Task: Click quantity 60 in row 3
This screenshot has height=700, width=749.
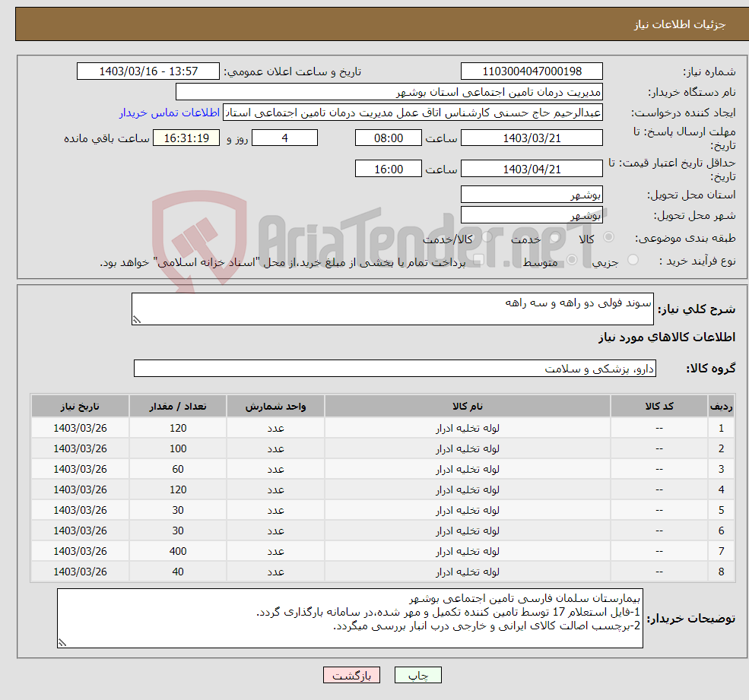Action: tap(178, 470)
